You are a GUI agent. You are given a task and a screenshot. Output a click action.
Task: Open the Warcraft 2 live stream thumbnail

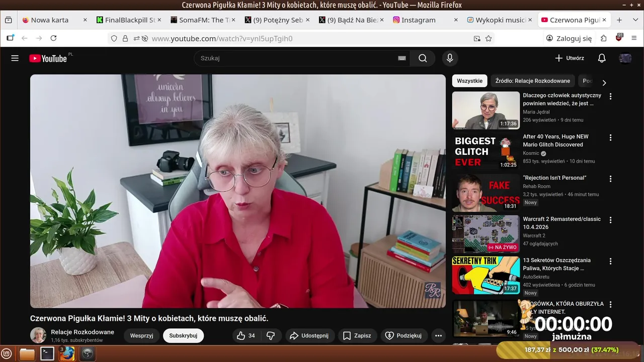[486, 234]
